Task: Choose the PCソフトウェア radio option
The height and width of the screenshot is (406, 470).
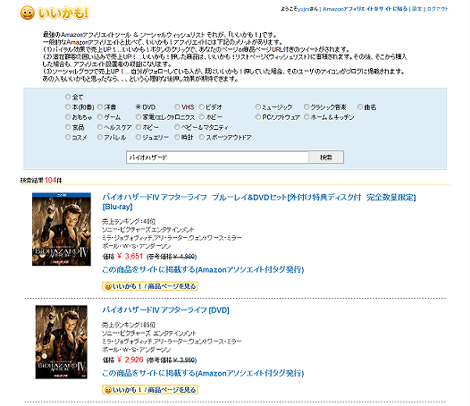Action: coord(258,117)
